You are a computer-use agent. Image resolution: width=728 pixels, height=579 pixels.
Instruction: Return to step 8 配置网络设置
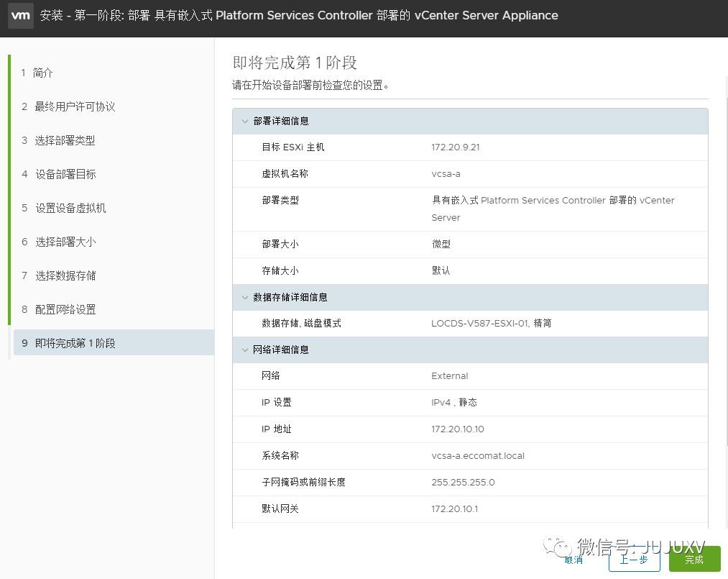[58, 309]
